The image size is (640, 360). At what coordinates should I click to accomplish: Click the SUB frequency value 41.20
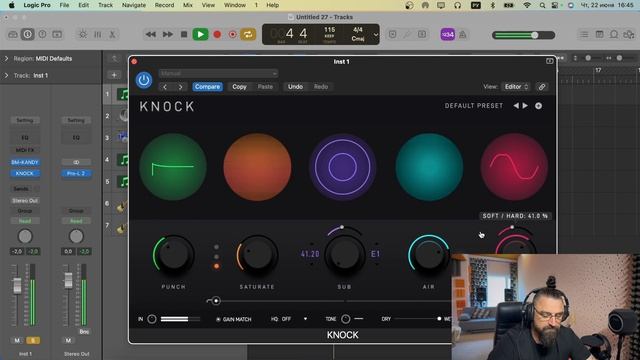[310, 254]
